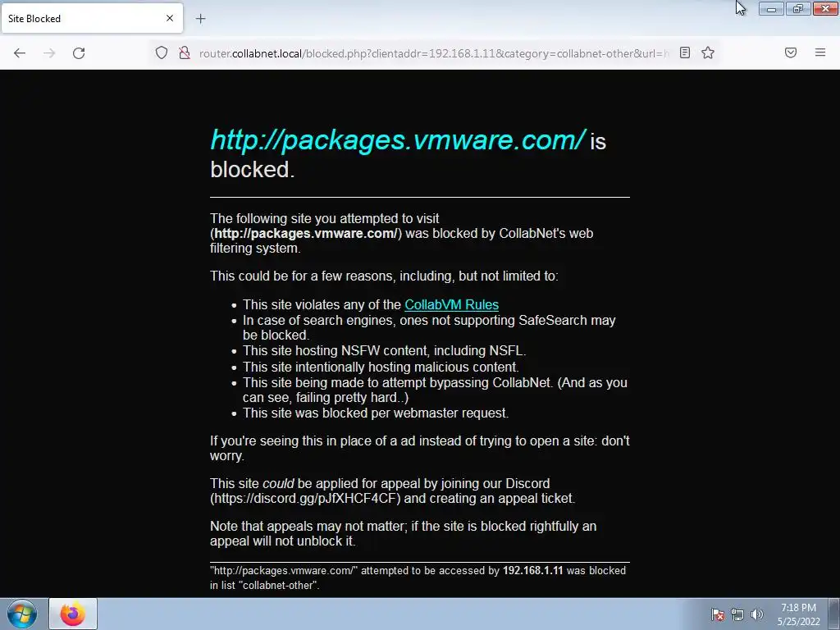The height and width of the screenshot is (630, 840).
Task: Close the Firefox window
Action: pos(825,8)
